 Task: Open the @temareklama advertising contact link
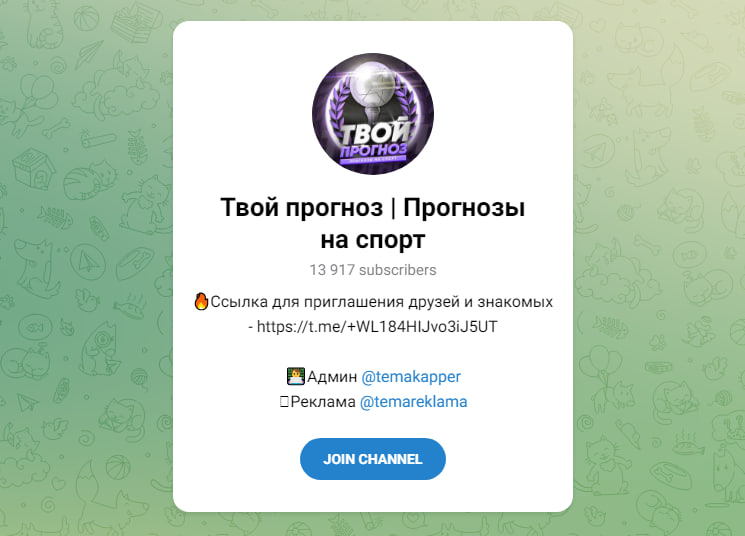pos(413,402)
